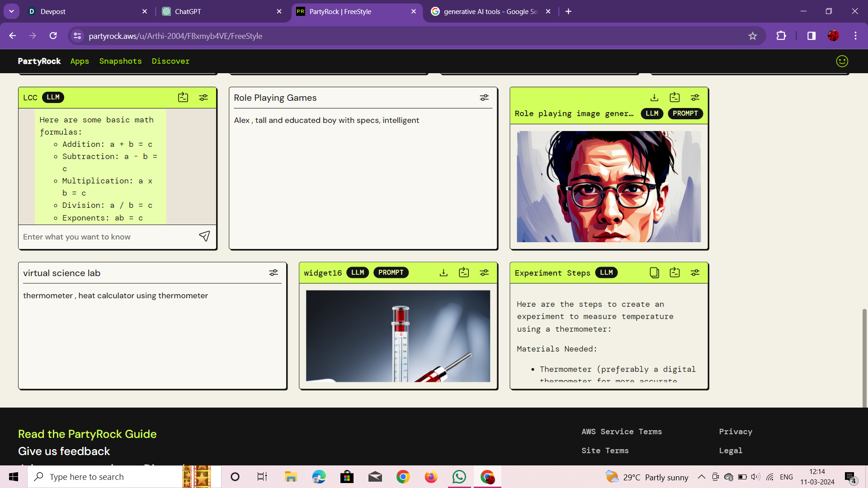Click rerun icon on Experiment Steps widget
The width and height of the screenshot is (868, 488).
[x=675, y=272]
